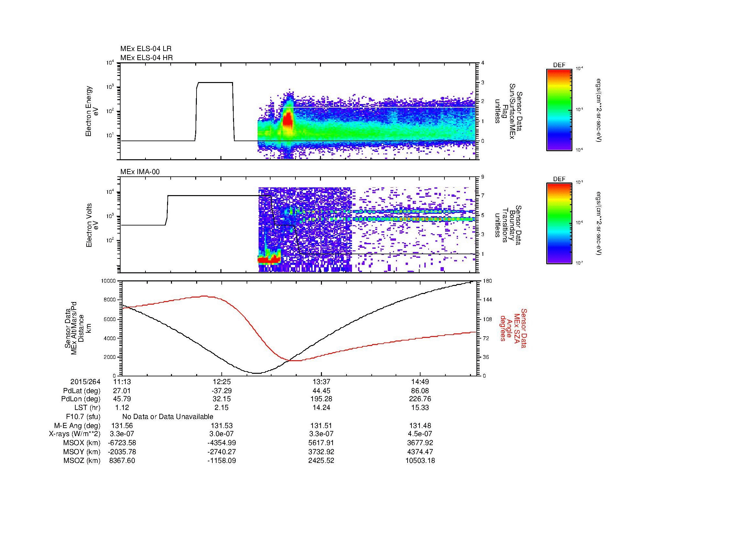Click the date label '2015/264'
The width and height of the screenshot is (756, 534).
[x=85, y=382]
